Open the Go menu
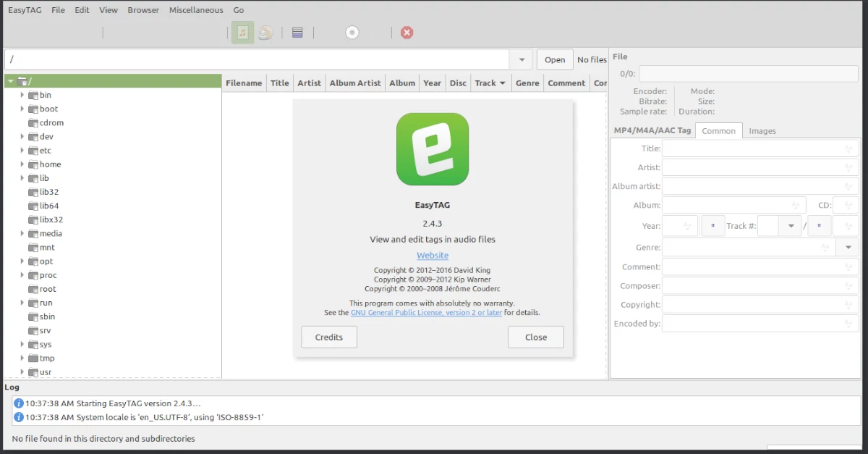 (239, 10)
